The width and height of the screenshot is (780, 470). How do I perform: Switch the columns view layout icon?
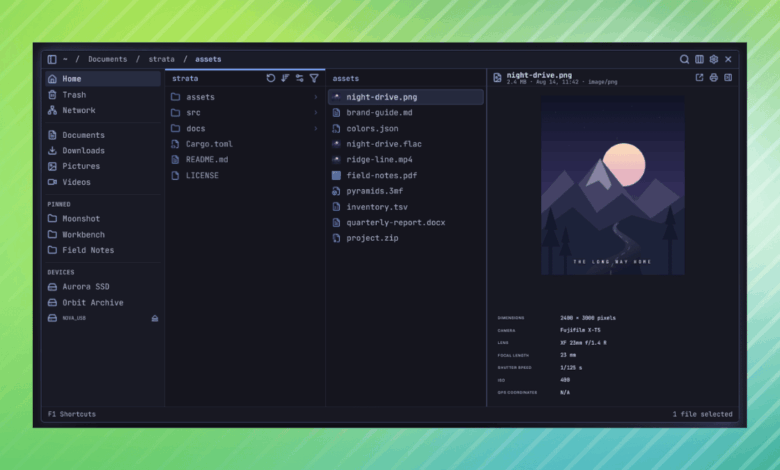(x=699, y=59)
